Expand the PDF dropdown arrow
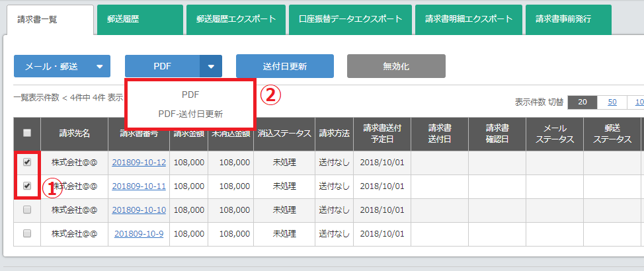This screenshot has height=271, width=644. (x=211, y=66)
